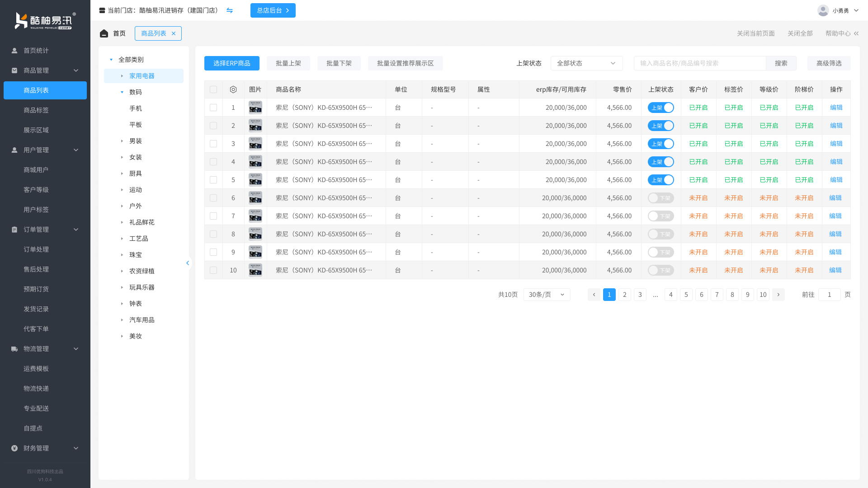The image size is (868, 488).
Task: Go to next page with right arrow
Action: (x=778, y=295)
